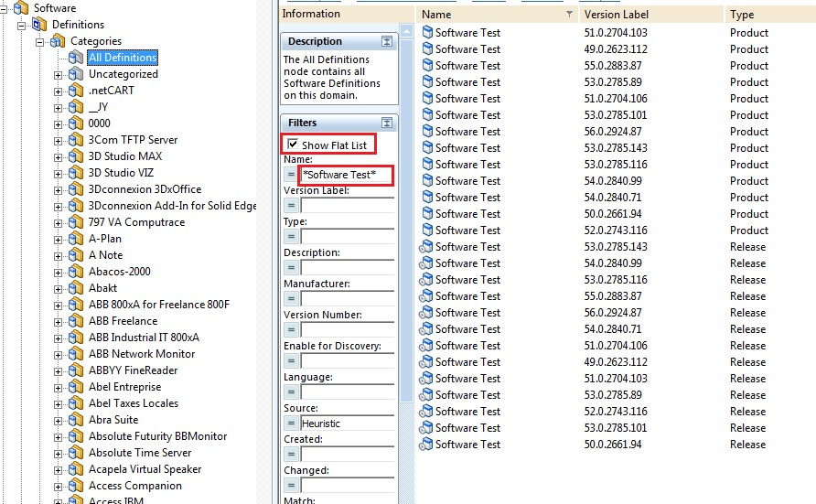Click the All Definitions folder icon
The width and height of the screenshot is (816, 504).
point(75,58)
